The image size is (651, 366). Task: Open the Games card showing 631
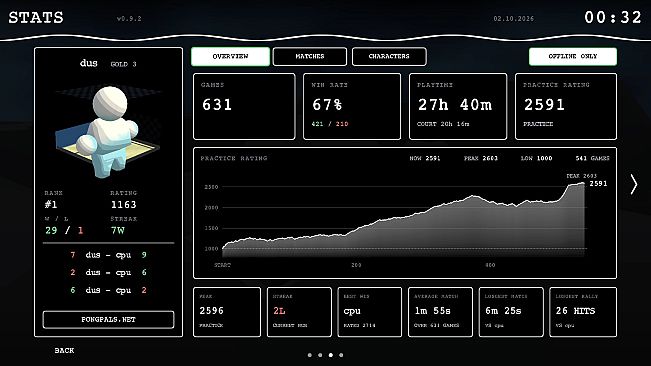point(244,106)
